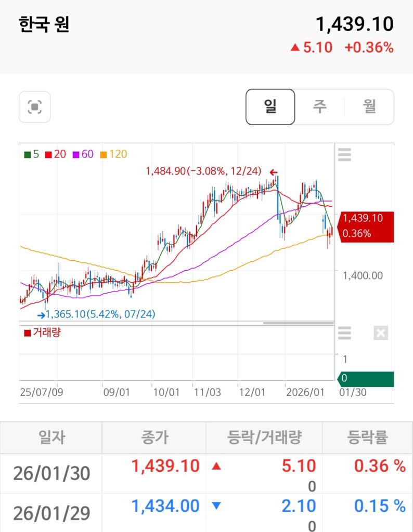Click the blue down triangle in the 26/01/29 row
This screenshot has width=413, height=532.
[217, 506]
